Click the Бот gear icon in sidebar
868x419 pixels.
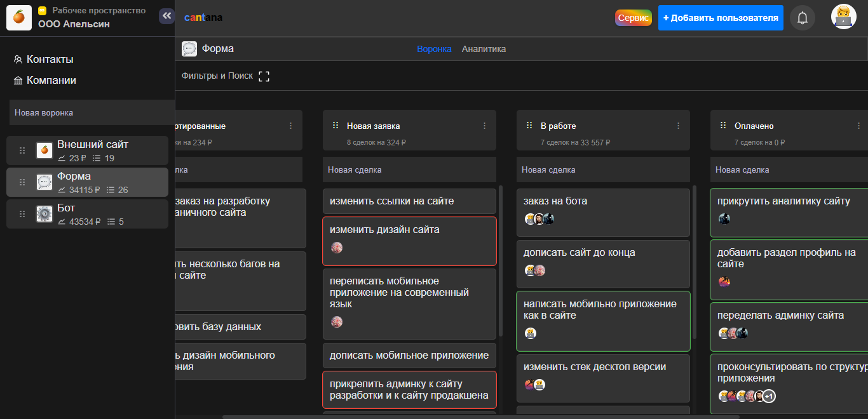tap(44, 214)
